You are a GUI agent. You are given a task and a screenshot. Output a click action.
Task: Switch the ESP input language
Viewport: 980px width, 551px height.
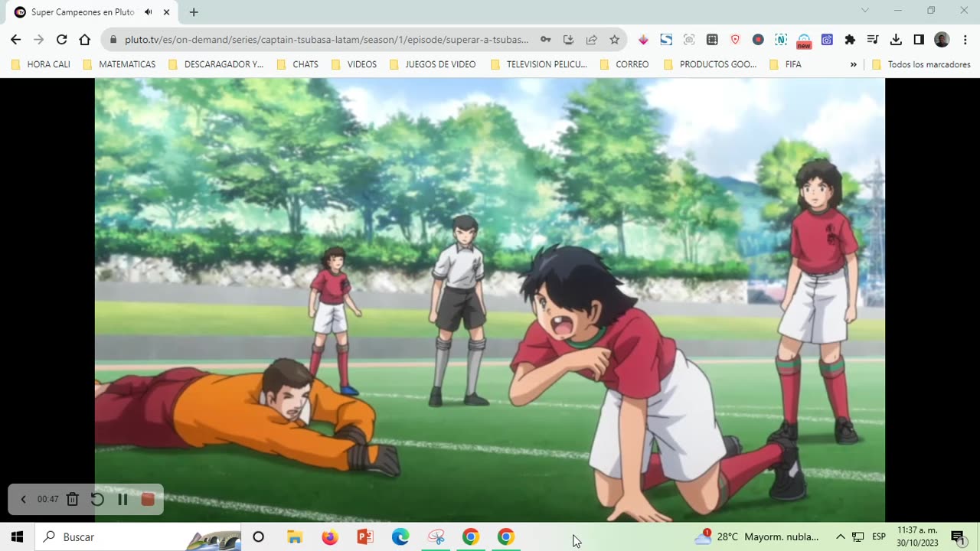[879, 537]
